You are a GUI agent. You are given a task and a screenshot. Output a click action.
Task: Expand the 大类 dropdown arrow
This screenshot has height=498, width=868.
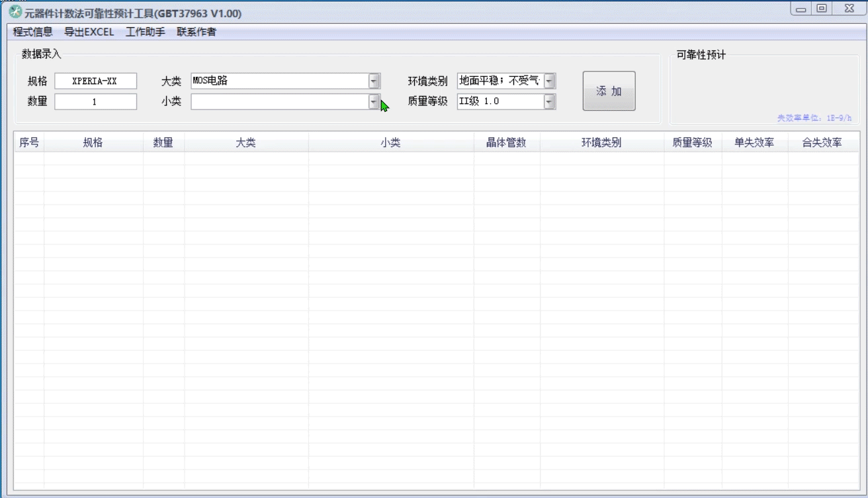[374, 81]
